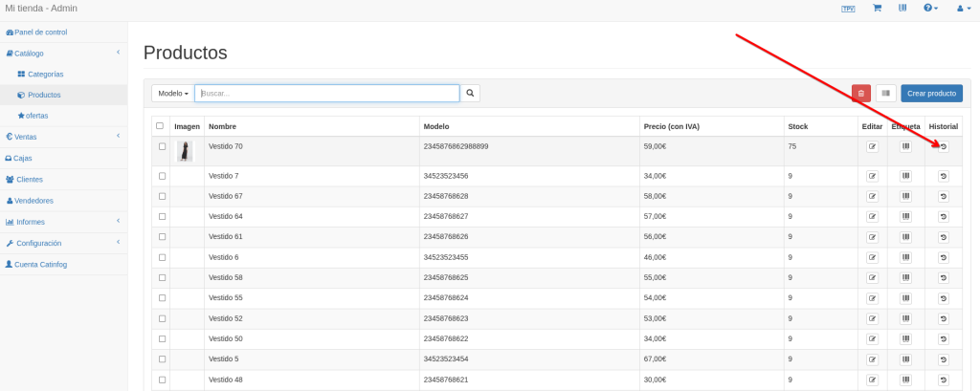Toggle list view button beside trash
This screenshot has width=980, height=391.
[x=886, y=93]
